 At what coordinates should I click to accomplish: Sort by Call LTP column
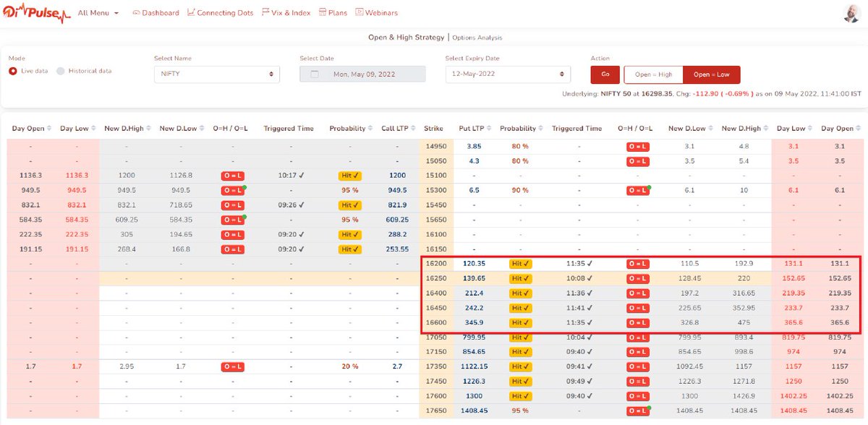pos(397,128)
